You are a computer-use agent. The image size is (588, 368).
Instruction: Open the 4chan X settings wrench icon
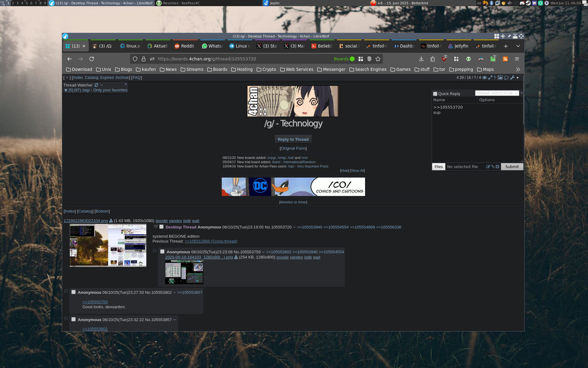tap(512, 78)
